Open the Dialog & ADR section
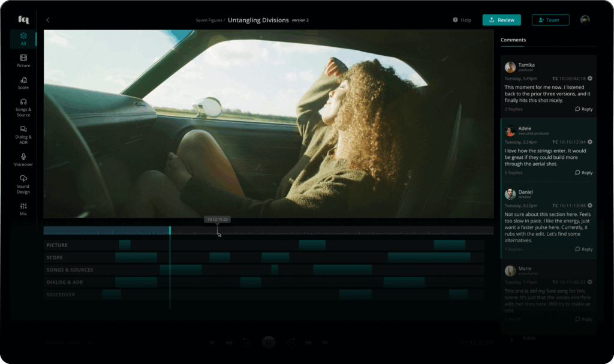The image size is (614, 364). (23, 129)
